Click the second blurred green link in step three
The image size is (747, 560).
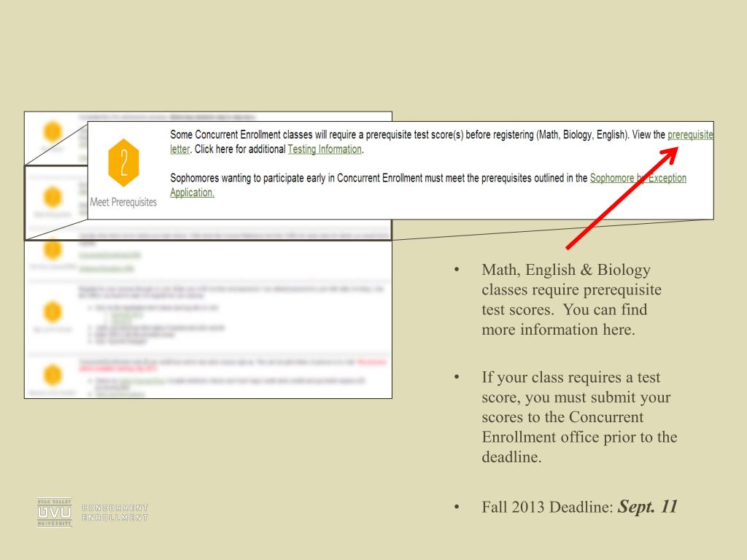[110, 268]
